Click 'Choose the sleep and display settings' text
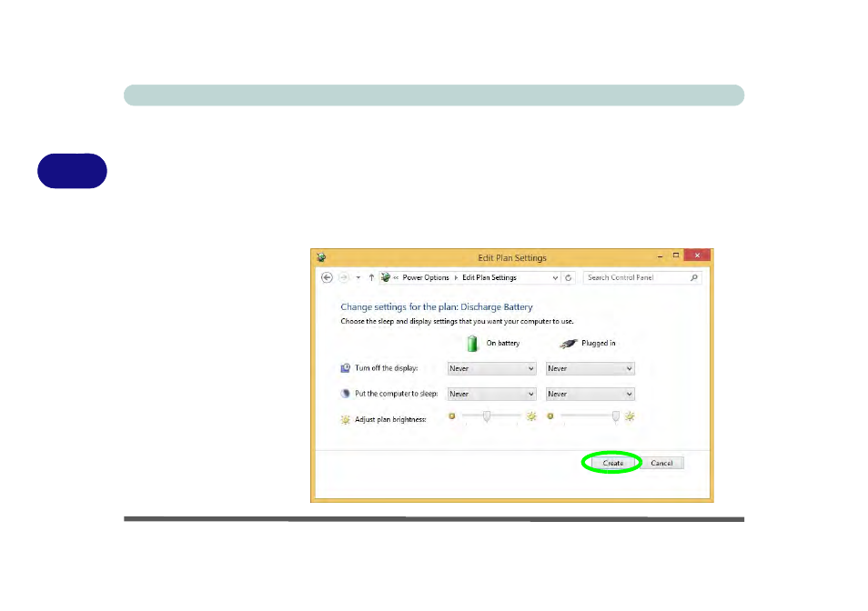Image resolution: width=868 pixels, height=611 pixels. pyautogui.click(x=457, y=321)
